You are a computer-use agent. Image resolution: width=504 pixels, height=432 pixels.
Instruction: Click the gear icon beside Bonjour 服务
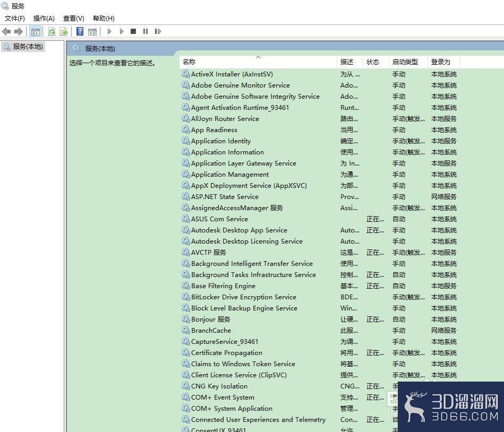[x=185, y=319]
